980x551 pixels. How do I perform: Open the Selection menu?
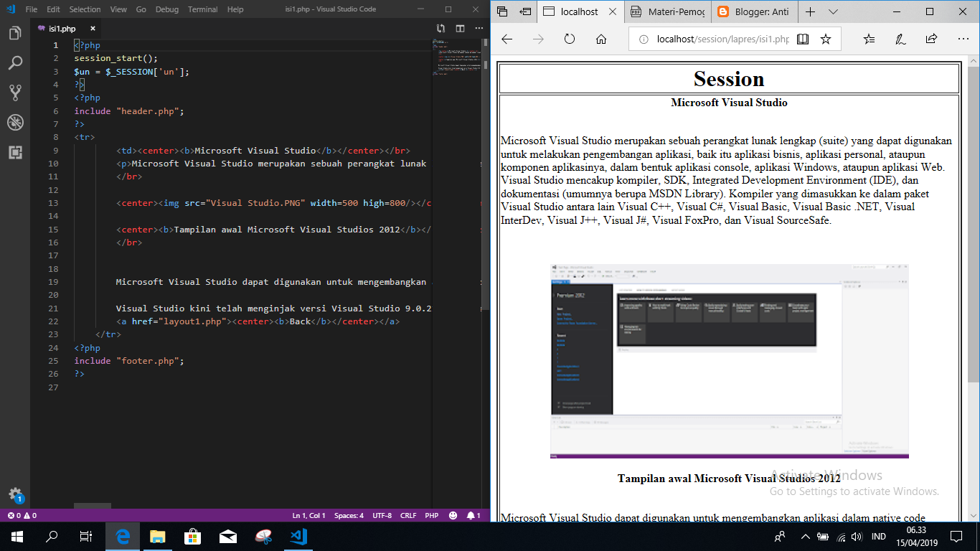tap(85, 9)
